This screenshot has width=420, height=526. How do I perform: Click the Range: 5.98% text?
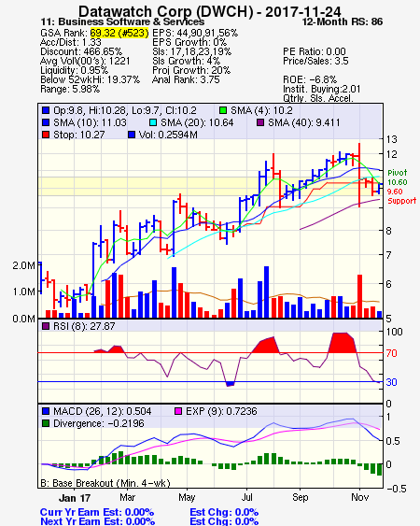coord(70,90)
